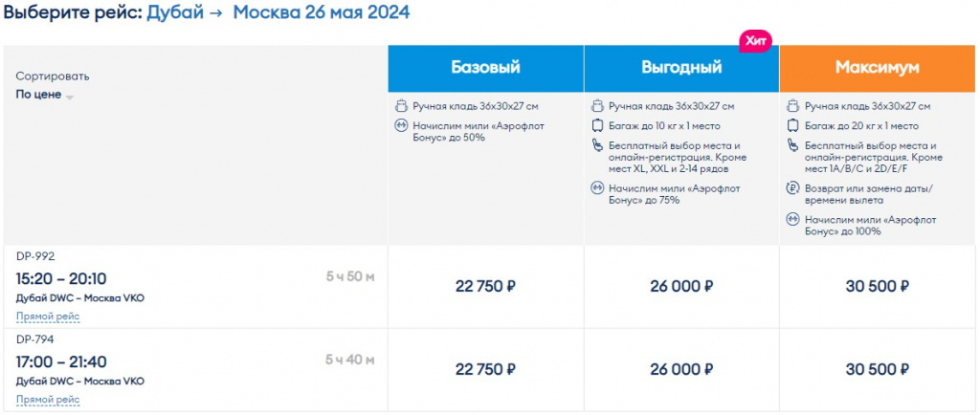
Task: Select the Базовый tariff header
Action: (485, 68)
